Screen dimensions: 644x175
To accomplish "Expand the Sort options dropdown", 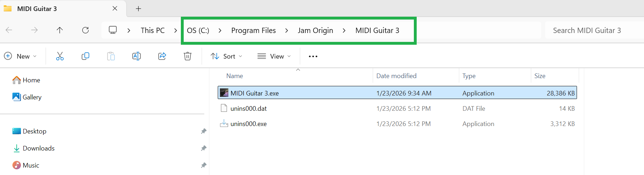I will 226,56.
